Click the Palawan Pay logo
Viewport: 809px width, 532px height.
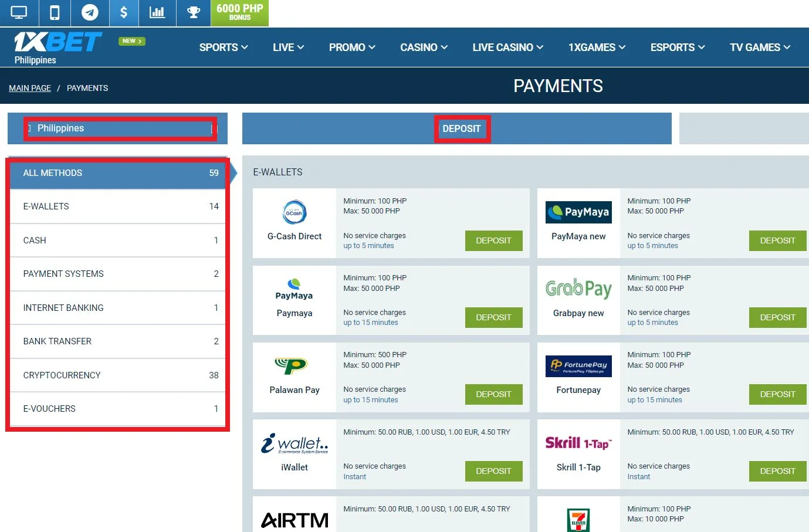tap(291, 365)
